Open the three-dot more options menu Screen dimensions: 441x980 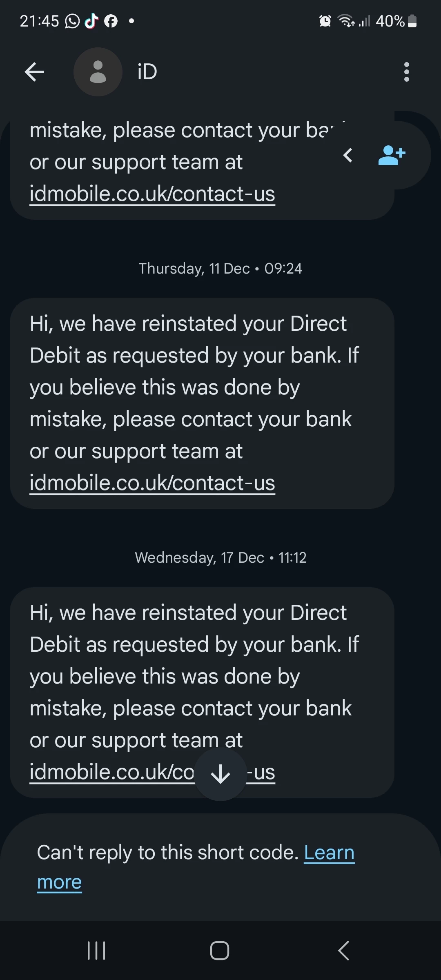pyautogui.click(x=406, y=72)
